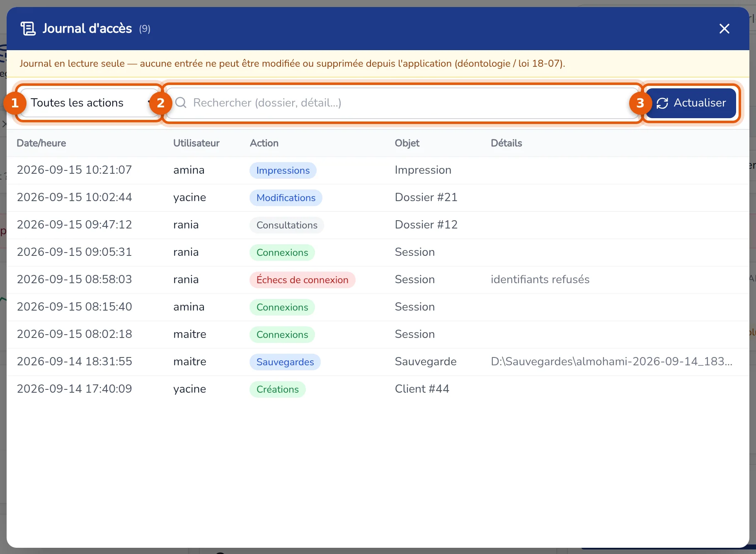Open the Toutes les actions dropdown

89,103
